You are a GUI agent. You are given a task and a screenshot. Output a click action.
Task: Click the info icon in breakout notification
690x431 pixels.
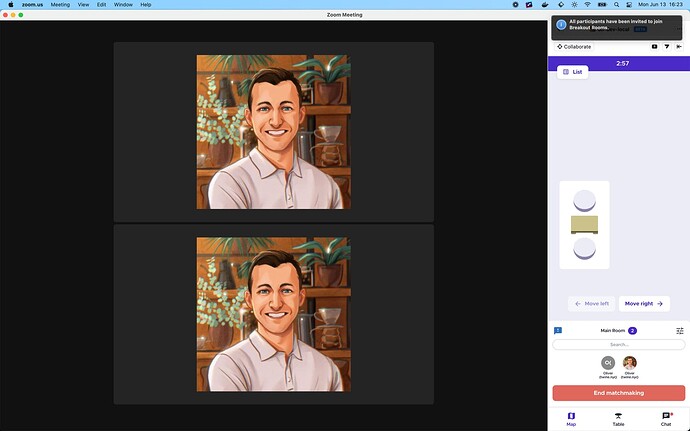(x=561, y=25)
